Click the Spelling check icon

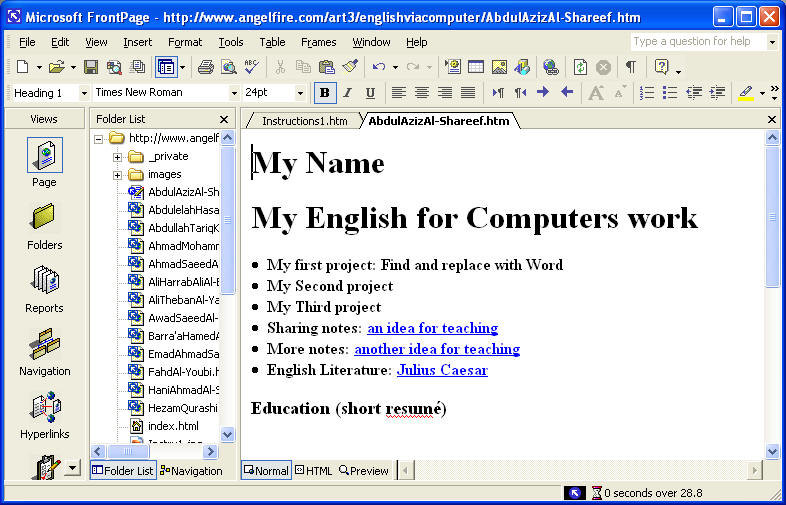pos(251,67)
